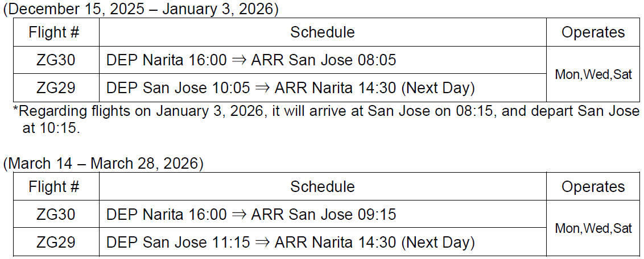Select the ZG29 cell in the March table

coord(56,243)
